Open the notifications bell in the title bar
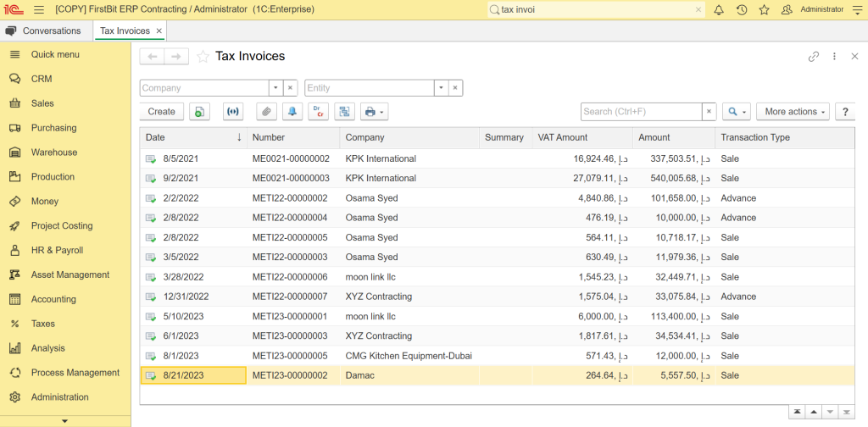The width and height of the screenshot is (868, 427). tap(719, 9)
